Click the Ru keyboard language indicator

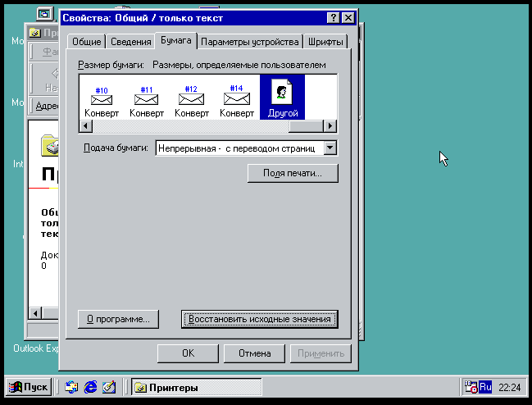485,387
